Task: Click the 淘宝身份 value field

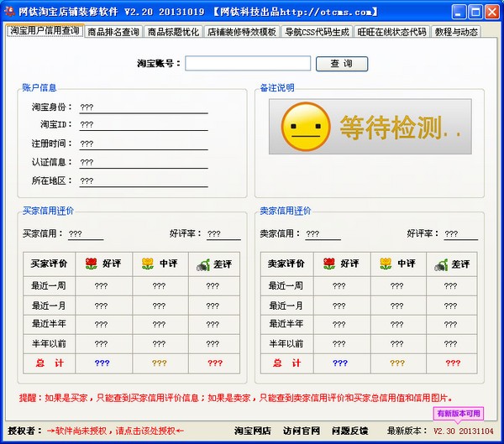Action: 144,107
